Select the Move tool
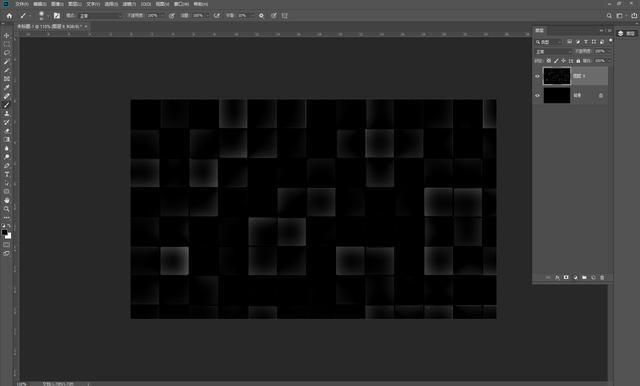This screenshot has width=640, height=386. (x=7, y=35)
